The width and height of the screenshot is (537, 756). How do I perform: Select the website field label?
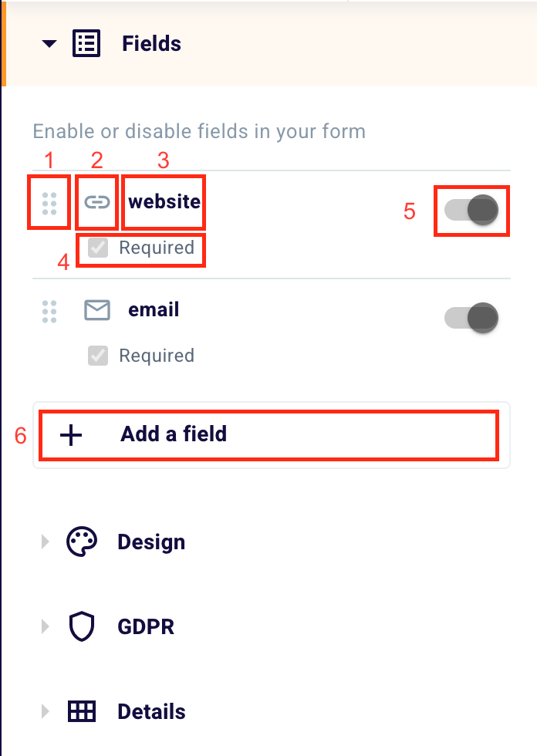[x=164, y=202]
